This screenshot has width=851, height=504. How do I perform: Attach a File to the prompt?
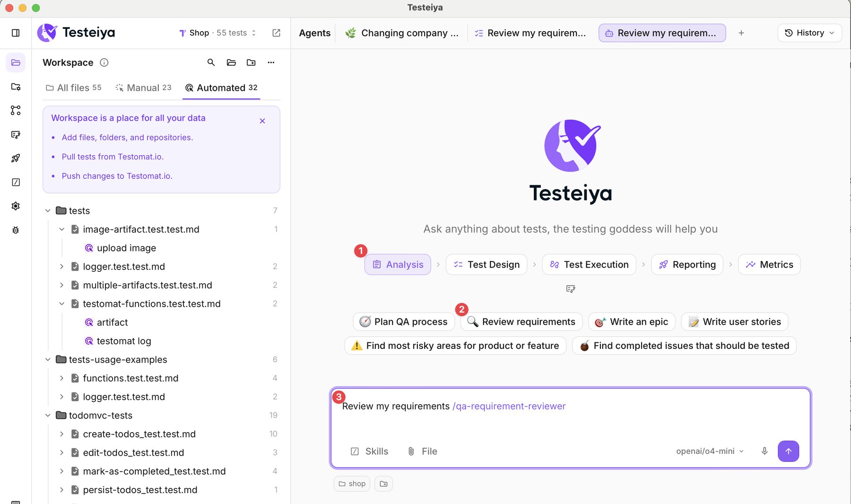[x=422, y=452]
